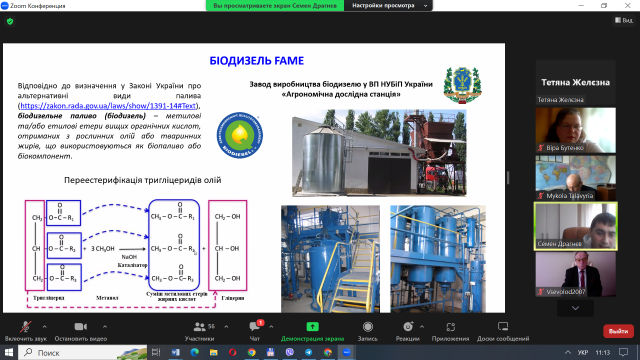Open Доски сообщений whiteboards
This screenshot has height=360, width=640.
click(503, 331)
